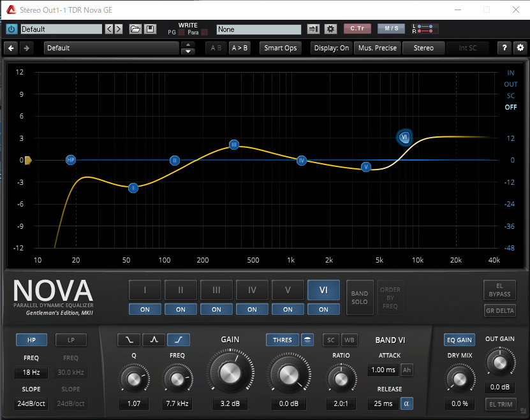Image resolution: width=530 pixels, height=420 pixels.
Task: Toggle band IV ON switch
Action: [252, 309]
